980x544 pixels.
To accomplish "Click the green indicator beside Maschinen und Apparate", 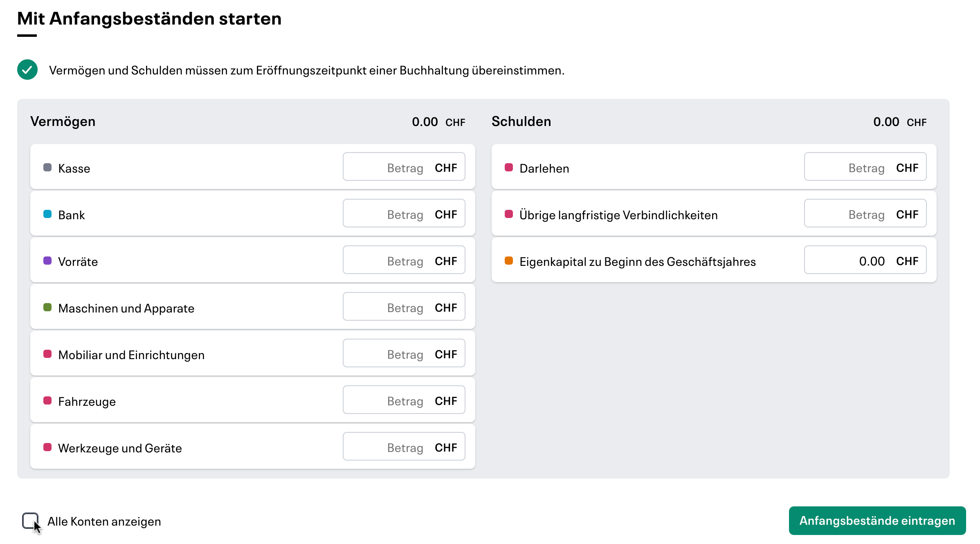I will 47,307.
